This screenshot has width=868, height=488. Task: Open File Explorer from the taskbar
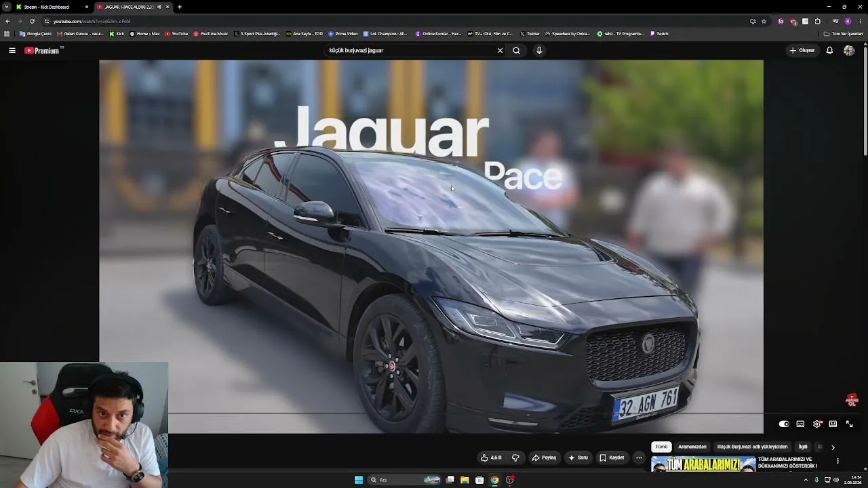point(465,480)
